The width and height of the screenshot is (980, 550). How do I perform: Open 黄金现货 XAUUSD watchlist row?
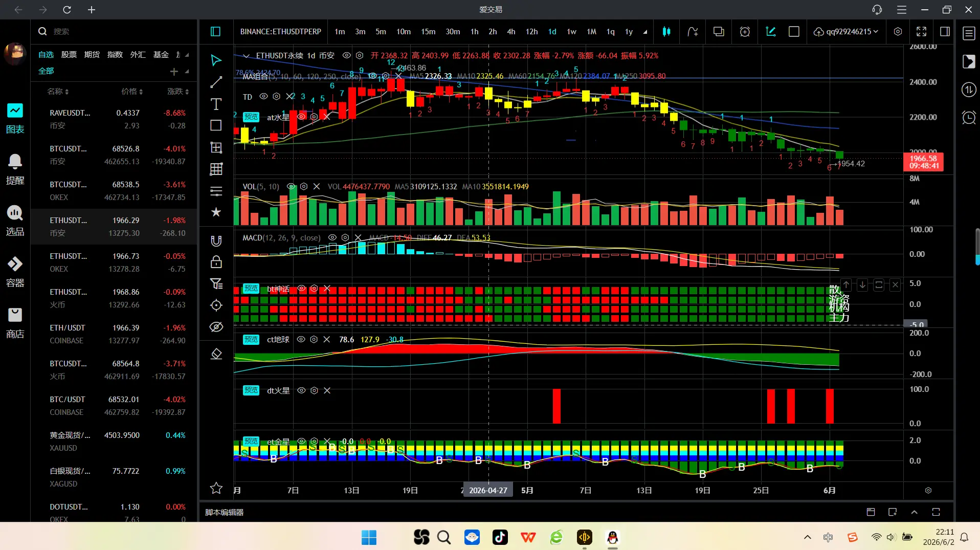click(x=114, y=442)
